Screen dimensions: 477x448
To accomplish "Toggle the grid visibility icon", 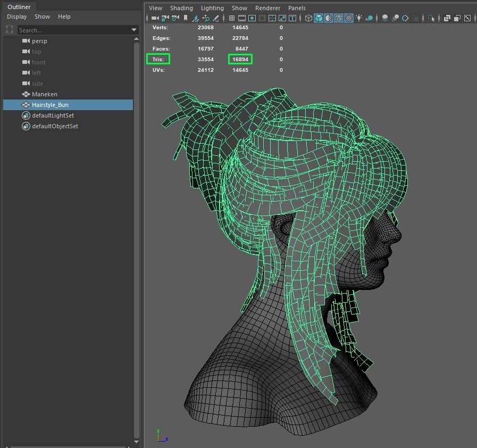I will (232, 18).
